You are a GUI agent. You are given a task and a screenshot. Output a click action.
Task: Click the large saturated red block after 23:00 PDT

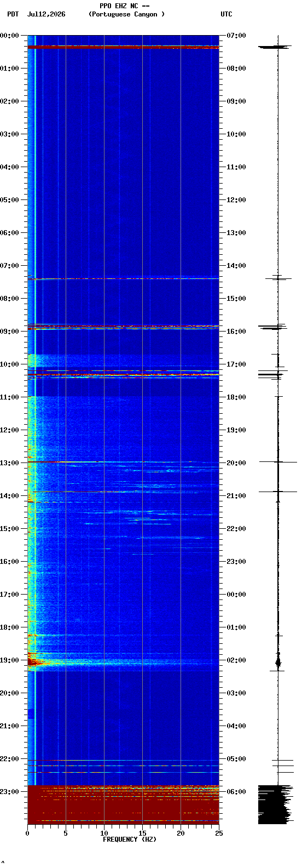[x=123, y=805]
